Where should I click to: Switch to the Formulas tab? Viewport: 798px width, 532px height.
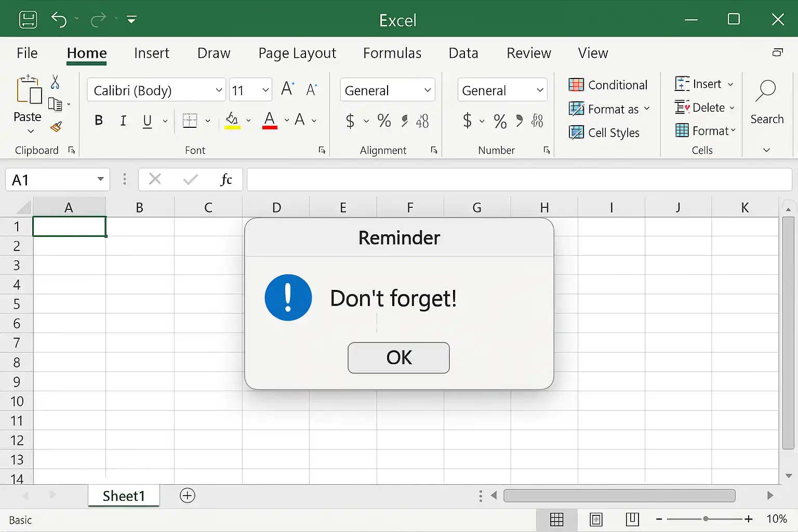[392, 53]
